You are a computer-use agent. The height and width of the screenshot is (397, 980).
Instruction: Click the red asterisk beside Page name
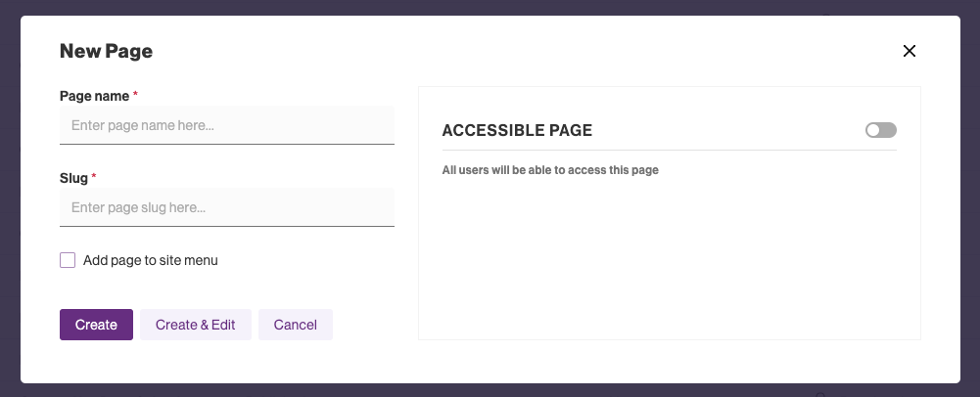pyautogui.click(x=136, y=95)
